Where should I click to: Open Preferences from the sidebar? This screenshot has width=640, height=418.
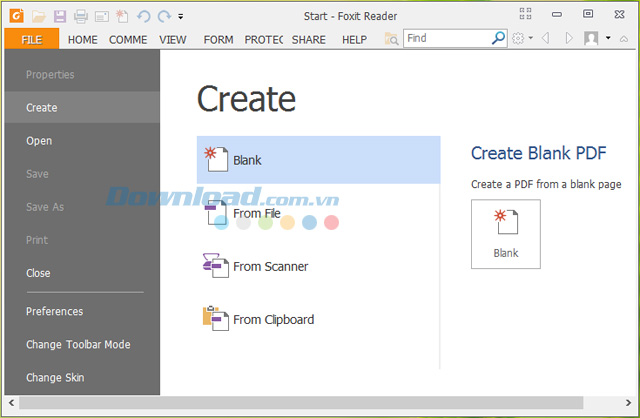point(55,311)
